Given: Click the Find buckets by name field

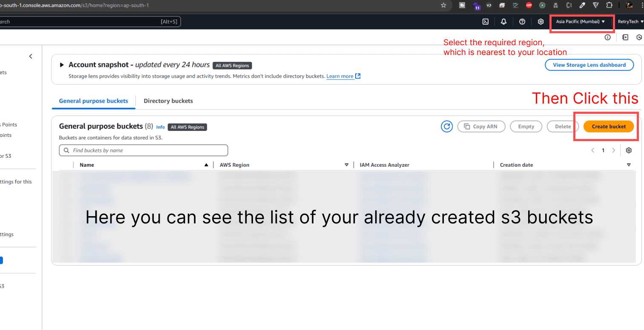Looking at the screenshot, I should 144,151.
